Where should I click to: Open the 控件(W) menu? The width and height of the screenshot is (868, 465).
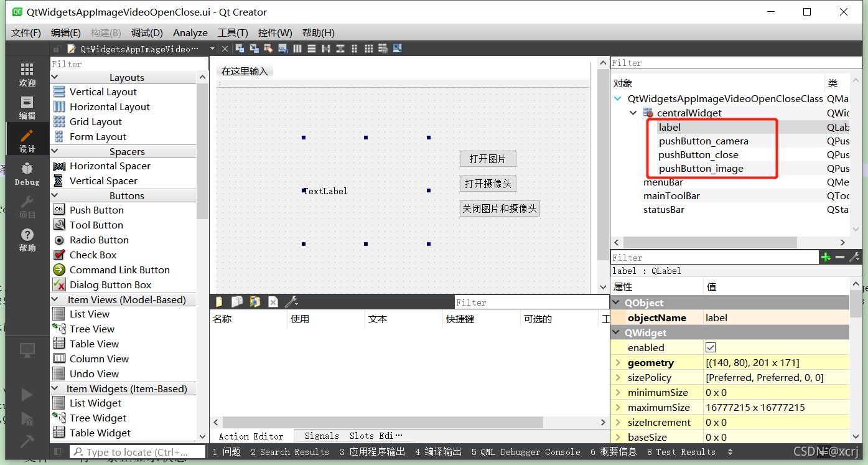(x=275, y=32)
